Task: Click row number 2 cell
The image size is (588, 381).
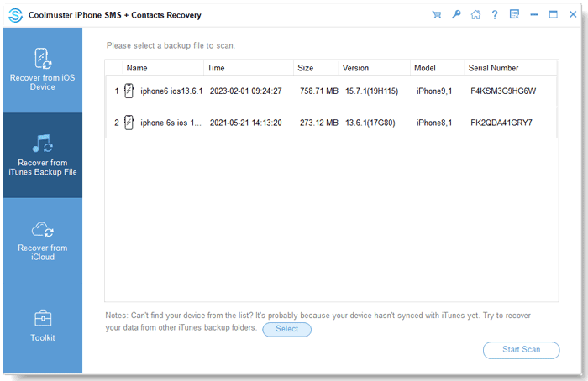Action: click(117, 123)
